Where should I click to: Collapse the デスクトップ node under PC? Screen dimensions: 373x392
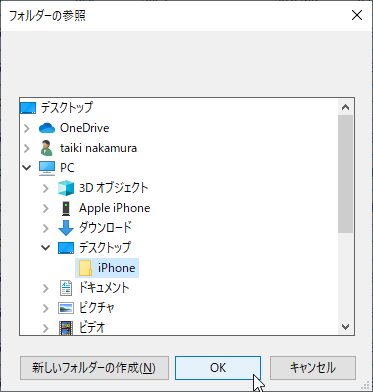coord(46,248)
